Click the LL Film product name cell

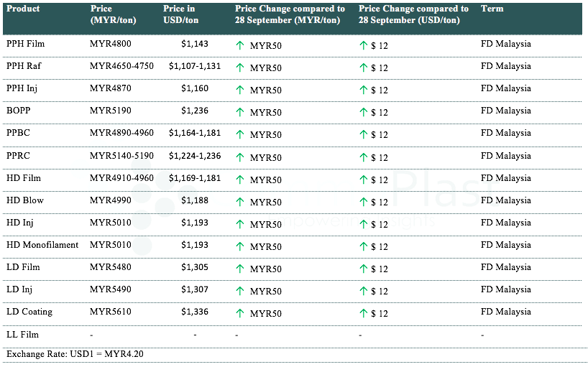pos(23,335)
